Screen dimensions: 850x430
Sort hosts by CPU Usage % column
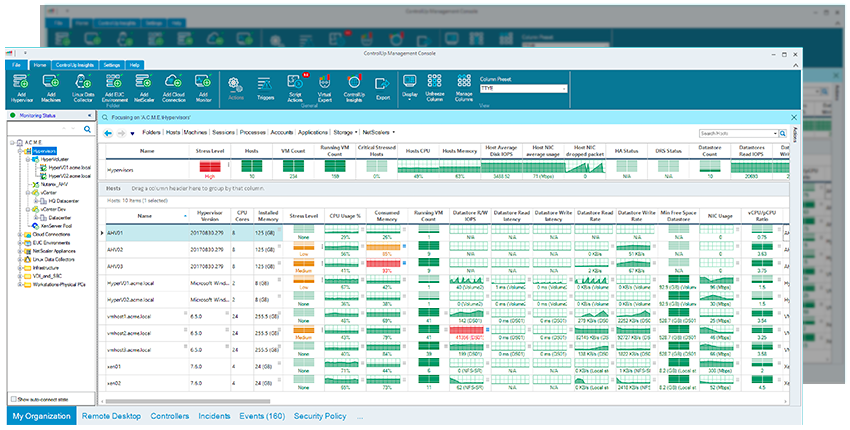[x=345, y=216]
